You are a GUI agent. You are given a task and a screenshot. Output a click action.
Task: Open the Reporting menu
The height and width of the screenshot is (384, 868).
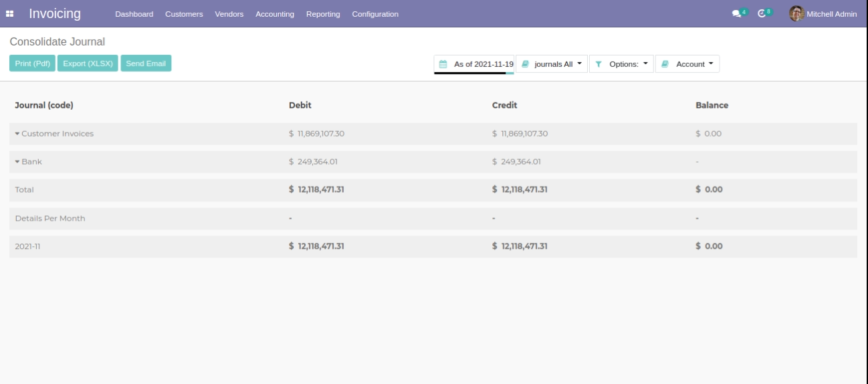pyautogui.click(x=323, y=14)
